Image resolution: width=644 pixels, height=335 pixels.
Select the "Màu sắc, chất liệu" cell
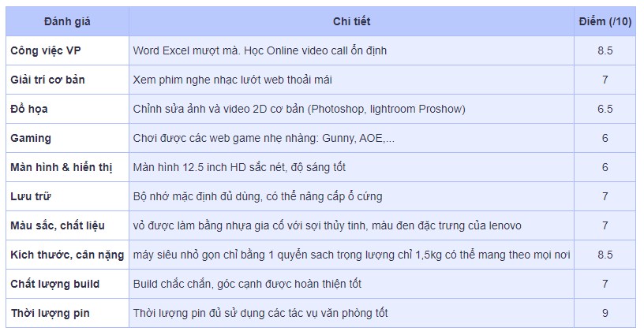pos(58,225)
